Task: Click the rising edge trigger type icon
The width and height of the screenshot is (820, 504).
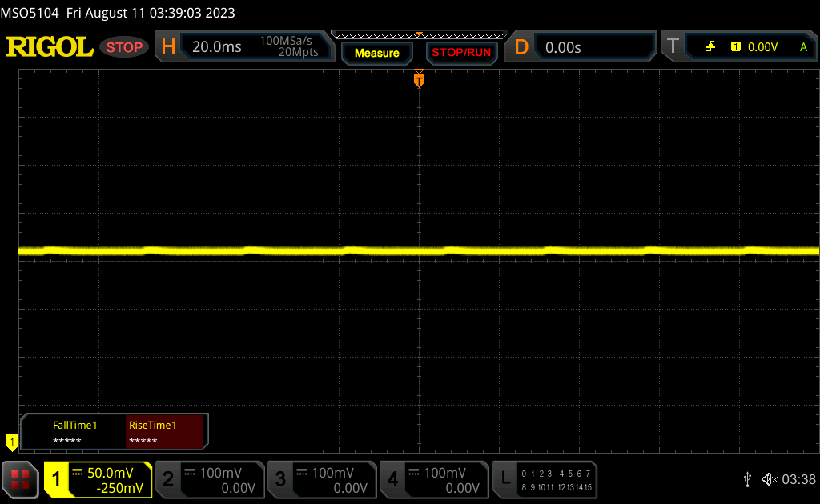Action: (710, 47)
